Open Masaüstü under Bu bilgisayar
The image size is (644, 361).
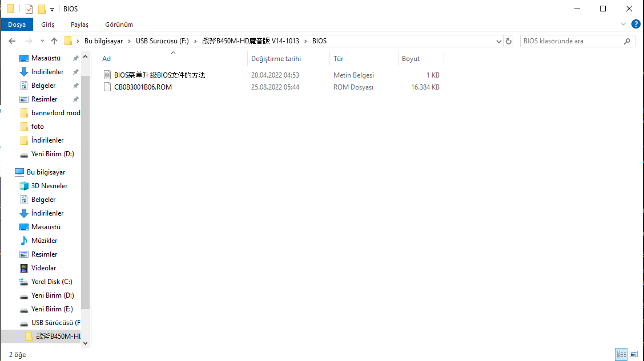pyautogui.click(x=46, y=227)
